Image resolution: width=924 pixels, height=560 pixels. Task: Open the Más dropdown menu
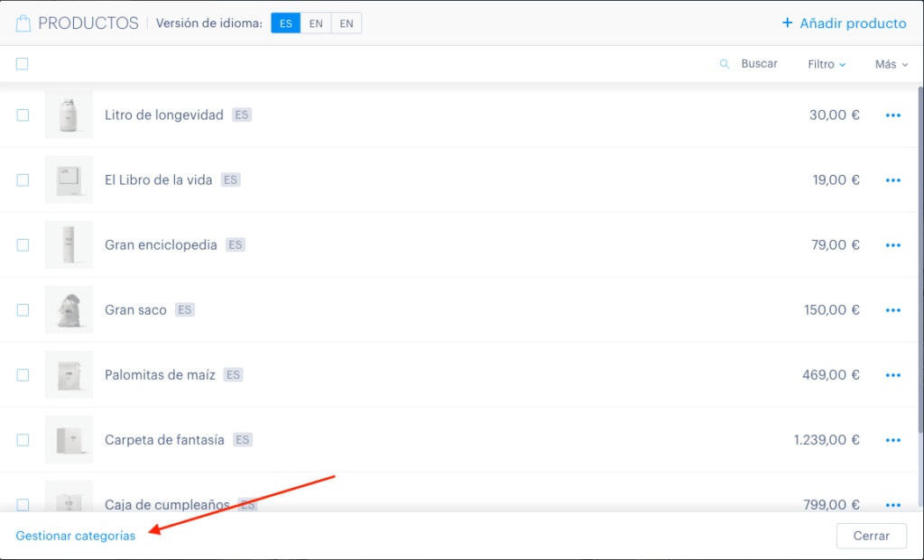[x=891, y=64]
